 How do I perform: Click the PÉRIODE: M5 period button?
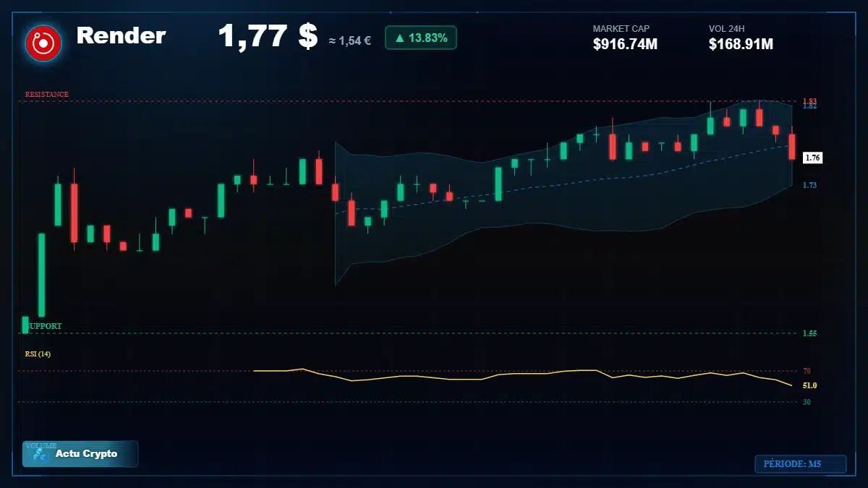(800, 464)
